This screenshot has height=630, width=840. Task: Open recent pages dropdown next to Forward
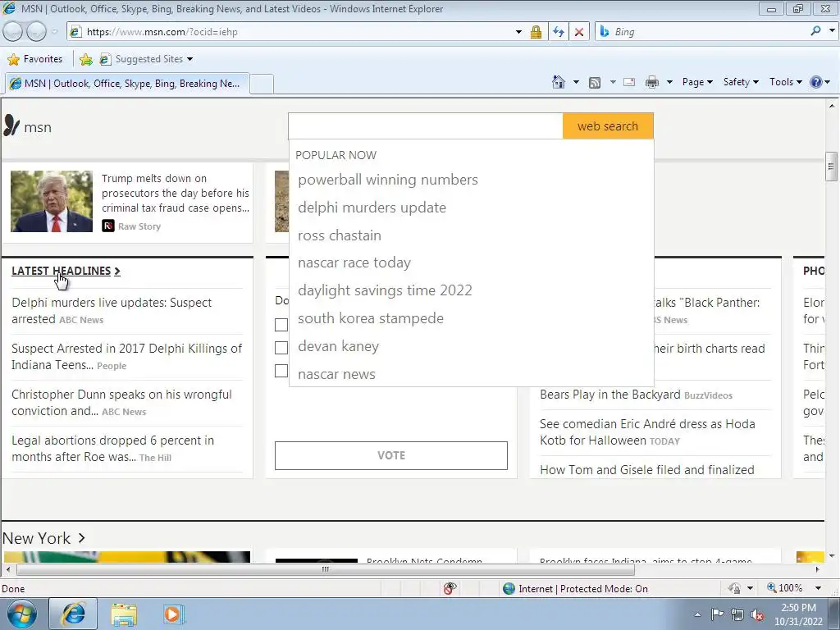point(55,32)
